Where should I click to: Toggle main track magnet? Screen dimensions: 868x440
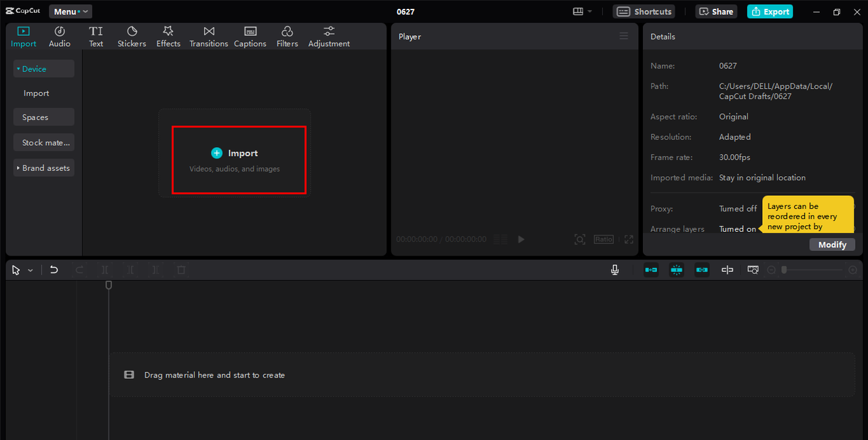651,270
